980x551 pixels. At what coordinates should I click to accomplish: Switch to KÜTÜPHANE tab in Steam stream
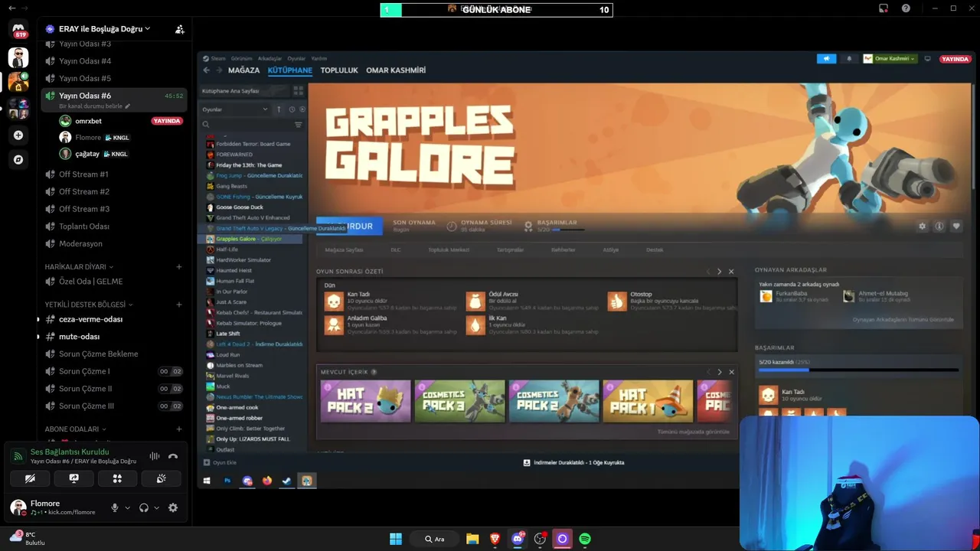[x=290, y=70]
